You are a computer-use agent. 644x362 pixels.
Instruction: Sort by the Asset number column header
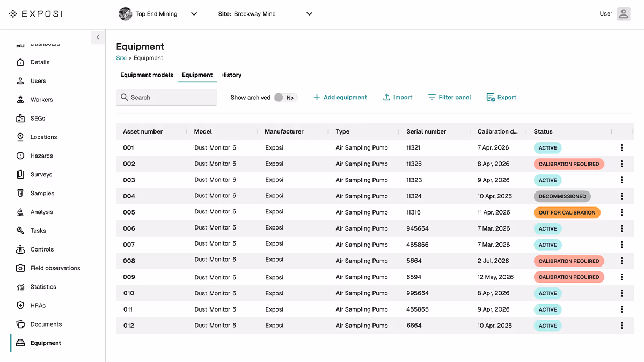pyautogui.click(x=143, y=131)
